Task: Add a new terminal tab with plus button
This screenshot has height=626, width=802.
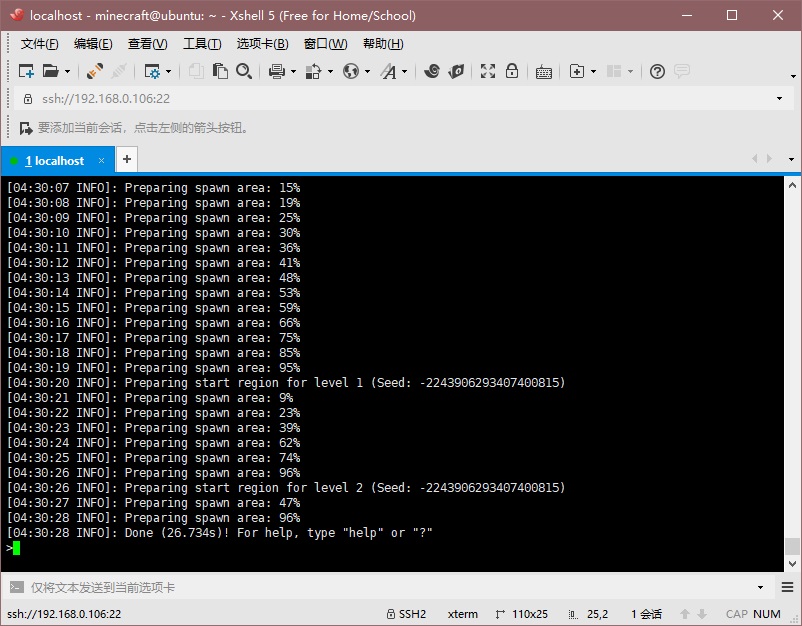Action: pos(126,159)
